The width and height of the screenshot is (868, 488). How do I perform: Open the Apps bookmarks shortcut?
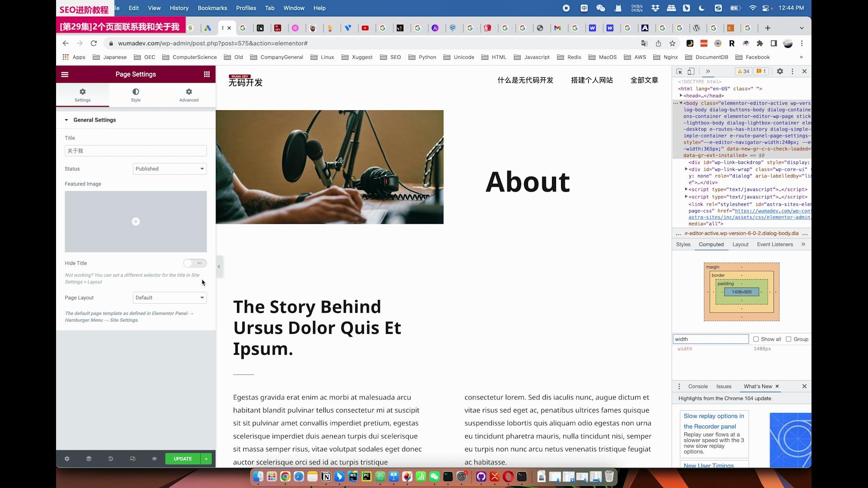(74, 57)
